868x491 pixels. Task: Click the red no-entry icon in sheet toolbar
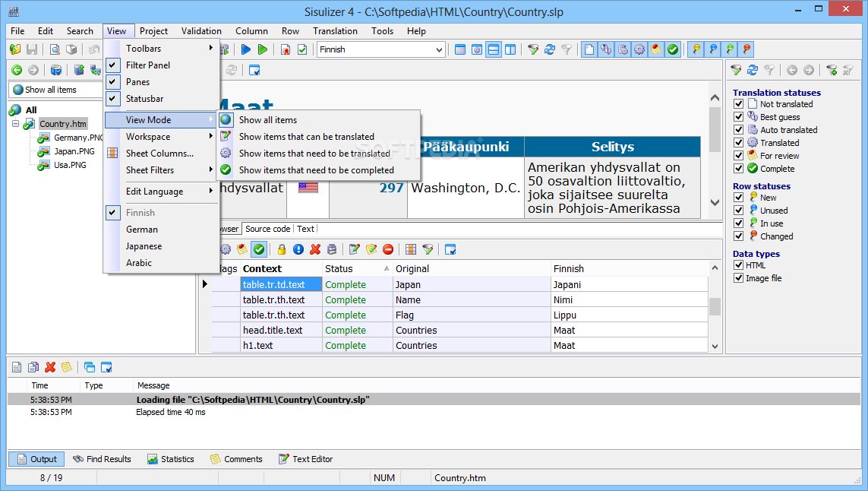pos(388,249)
